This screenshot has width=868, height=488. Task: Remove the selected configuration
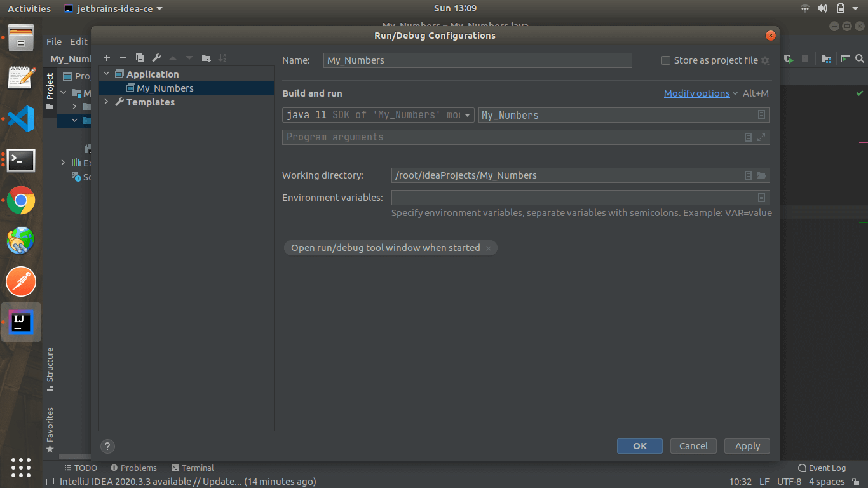coord(123,58)
